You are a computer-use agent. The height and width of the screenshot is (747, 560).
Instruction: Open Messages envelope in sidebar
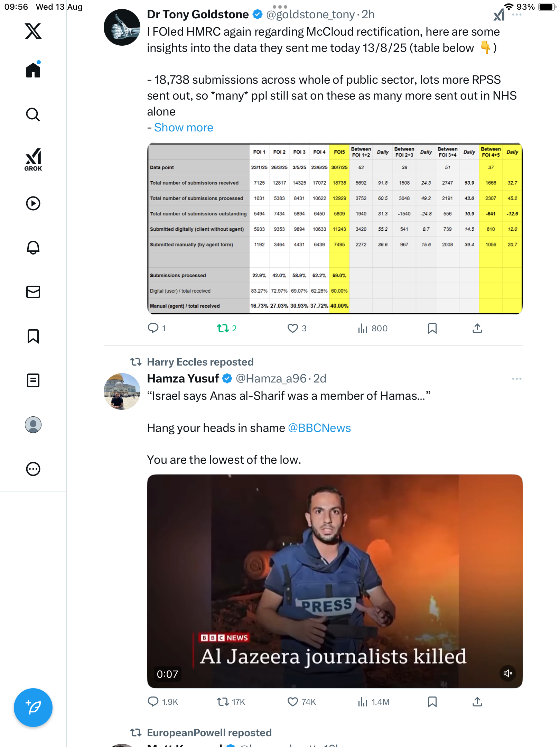pos(33,292)
